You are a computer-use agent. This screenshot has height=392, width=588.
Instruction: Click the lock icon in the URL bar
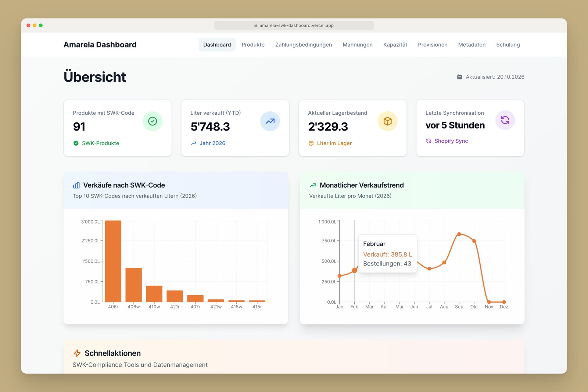256,26
